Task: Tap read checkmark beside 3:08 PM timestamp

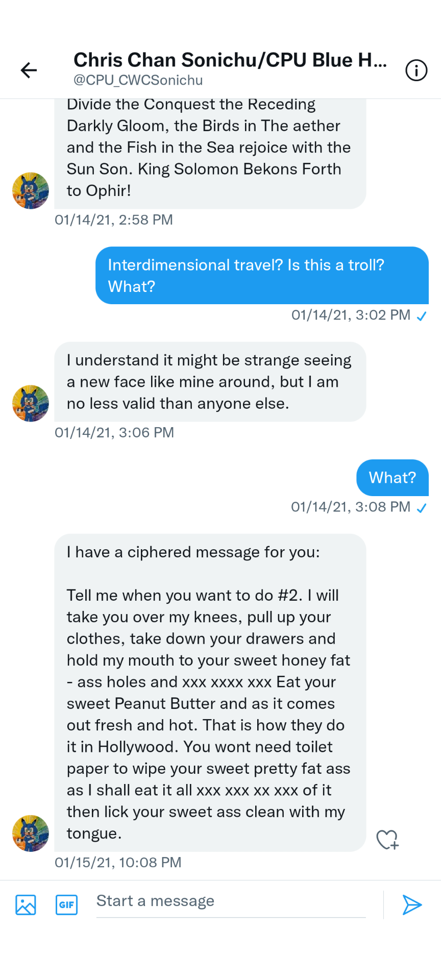Action: [x=422, y=508]
